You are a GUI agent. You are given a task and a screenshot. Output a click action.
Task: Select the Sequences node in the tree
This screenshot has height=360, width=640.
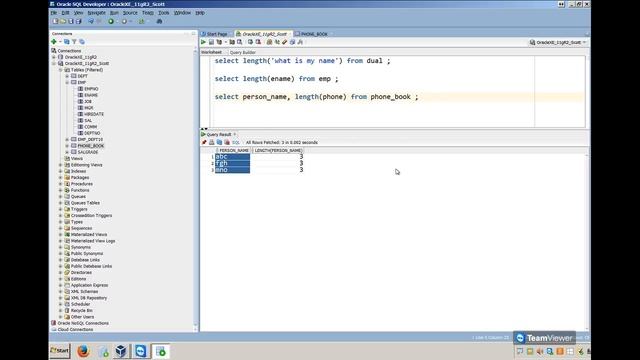(x=81, y=228)
